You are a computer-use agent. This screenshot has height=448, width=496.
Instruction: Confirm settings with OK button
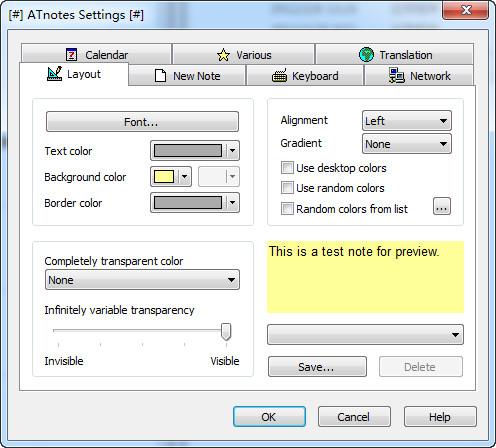tap(269, 417)
